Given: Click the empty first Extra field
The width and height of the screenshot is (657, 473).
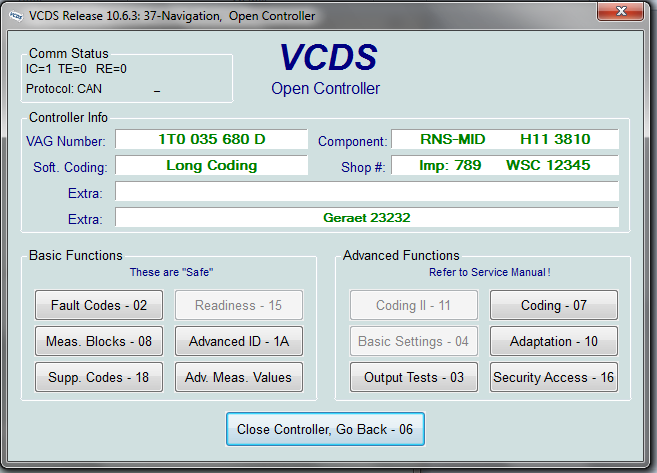Looking at the screenshot, I should [x=367, y=191].
